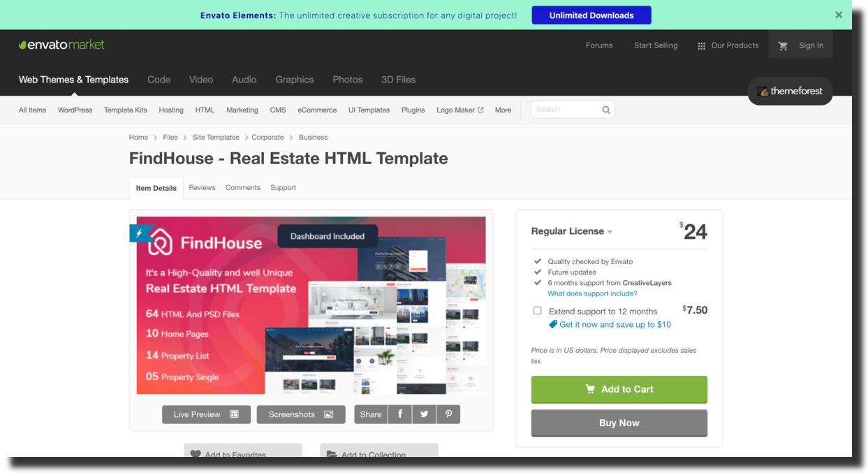
Task: Open the Support tab
Action: tap(284, 187)
